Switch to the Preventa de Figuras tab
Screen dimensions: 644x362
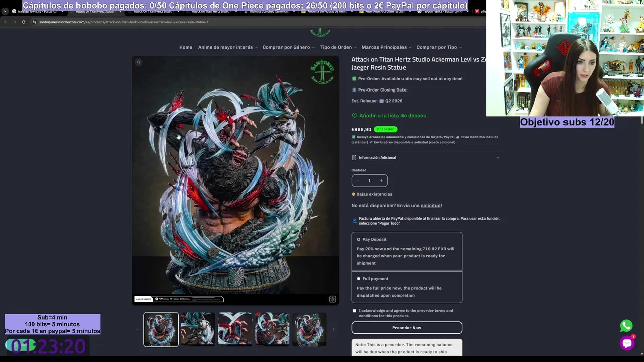click(328, 11)
